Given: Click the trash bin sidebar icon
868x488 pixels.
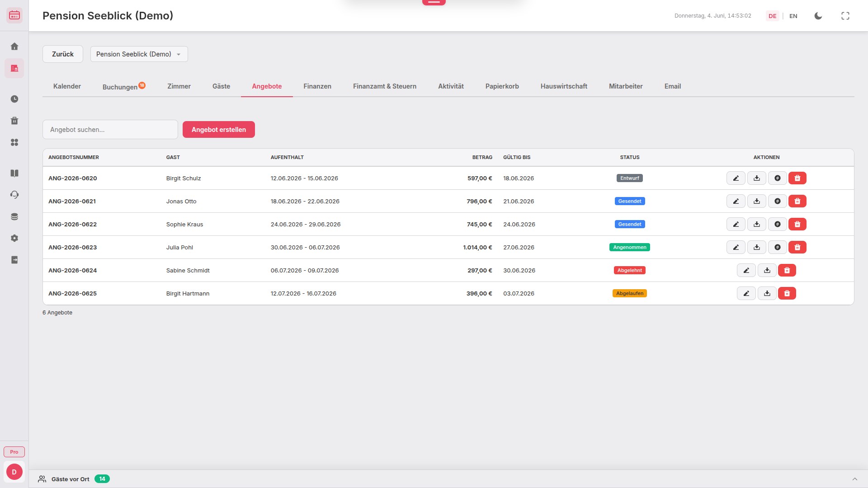Looking at the screenshot, I should [14, 121].
